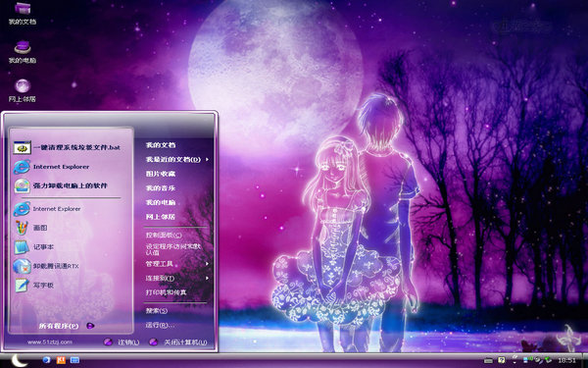Expand 管理工具 submenu

[177, 264]
